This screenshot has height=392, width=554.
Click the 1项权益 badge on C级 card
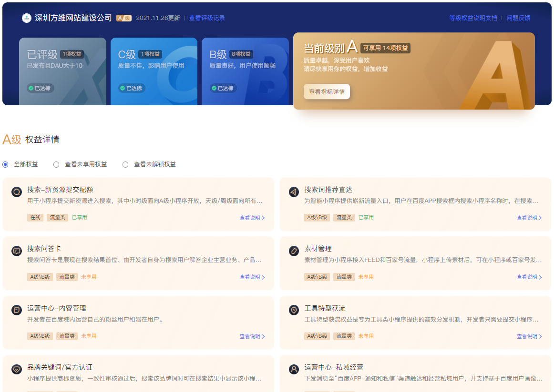click(151, 54)
